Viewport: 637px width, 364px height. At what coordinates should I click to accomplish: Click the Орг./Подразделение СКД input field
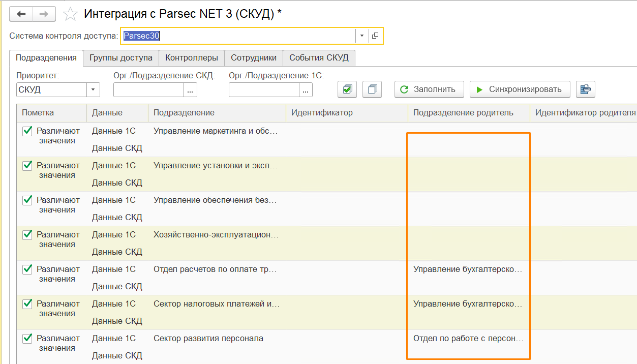click(148, 90)
